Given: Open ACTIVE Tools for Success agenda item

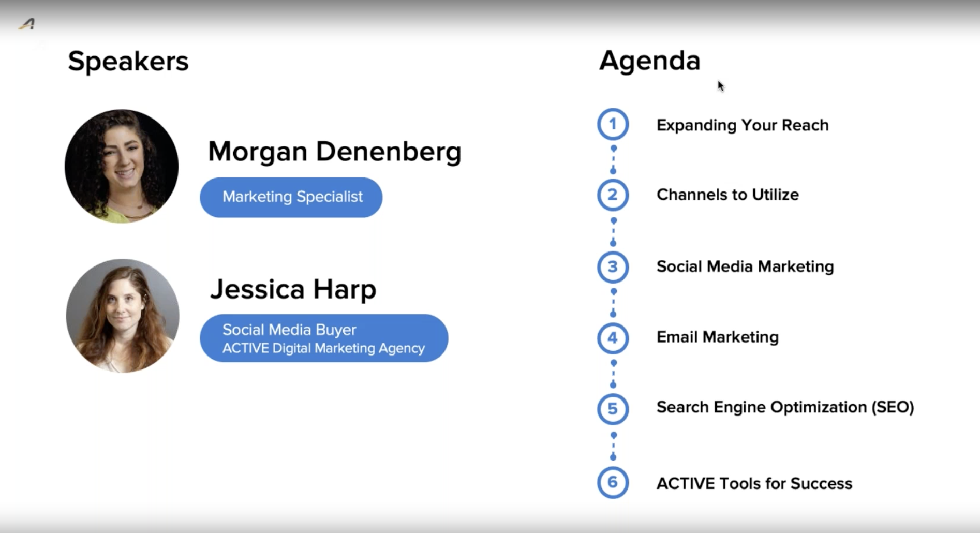Looking at the screenshot, I should click(x=754, y=483).
